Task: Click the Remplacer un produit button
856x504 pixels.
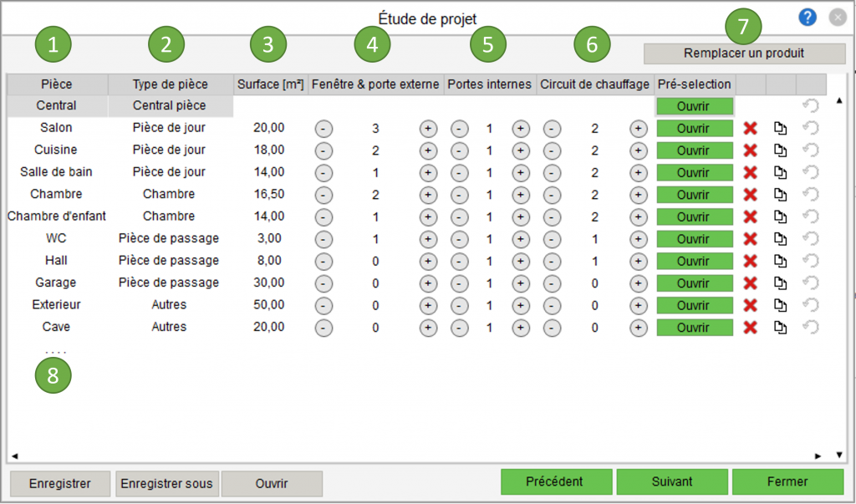Action: coord(744,53)
